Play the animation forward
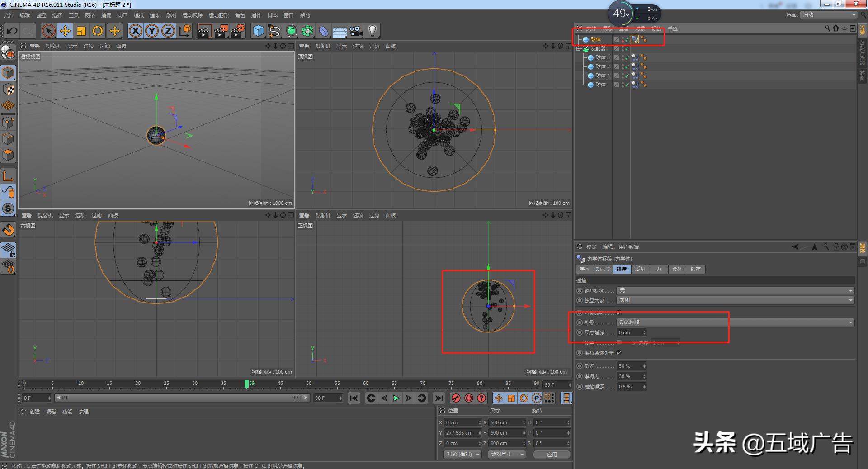 point(396,398)
